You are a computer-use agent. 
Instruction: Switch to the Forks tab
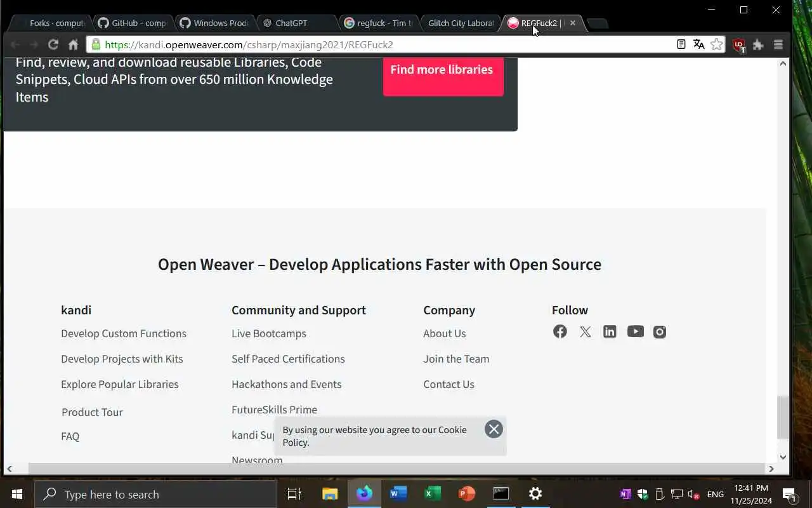click(x=51, y=23)
